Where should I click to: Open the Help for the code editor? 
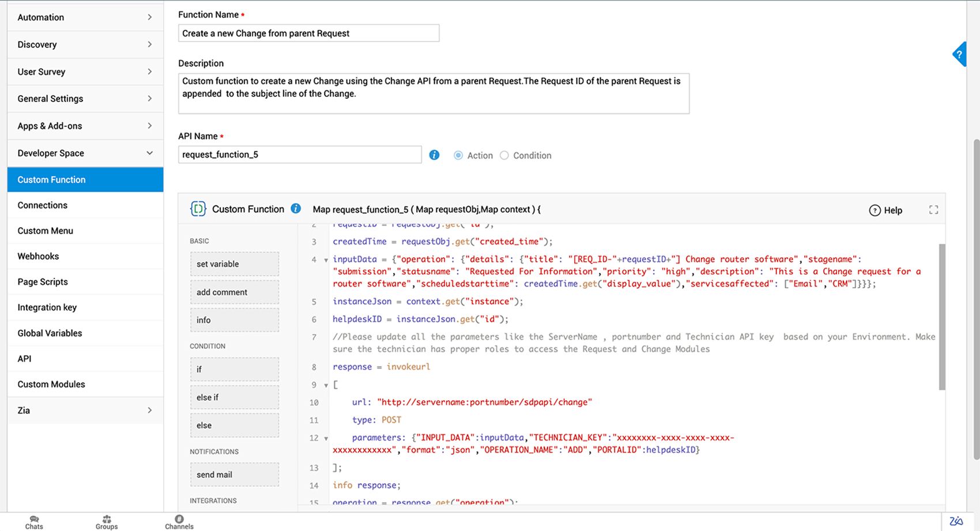coord(885,210)
